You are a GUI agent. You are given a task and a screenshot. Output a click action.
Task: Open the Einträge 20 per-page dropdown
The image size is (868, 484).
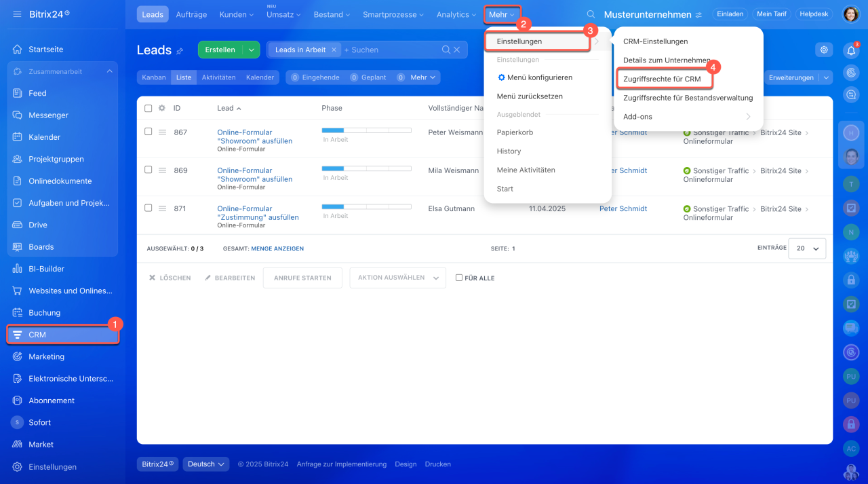pos(807,248)
